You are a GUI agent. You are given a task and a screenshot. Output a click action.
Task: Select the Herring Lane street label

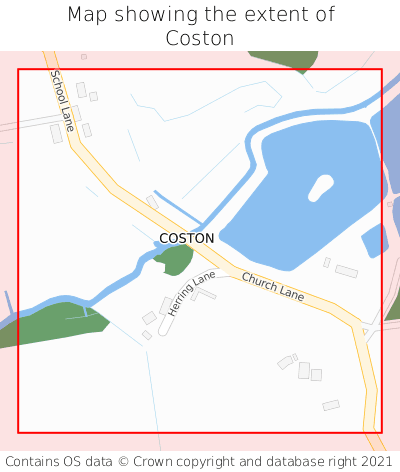tap(191, 293)
